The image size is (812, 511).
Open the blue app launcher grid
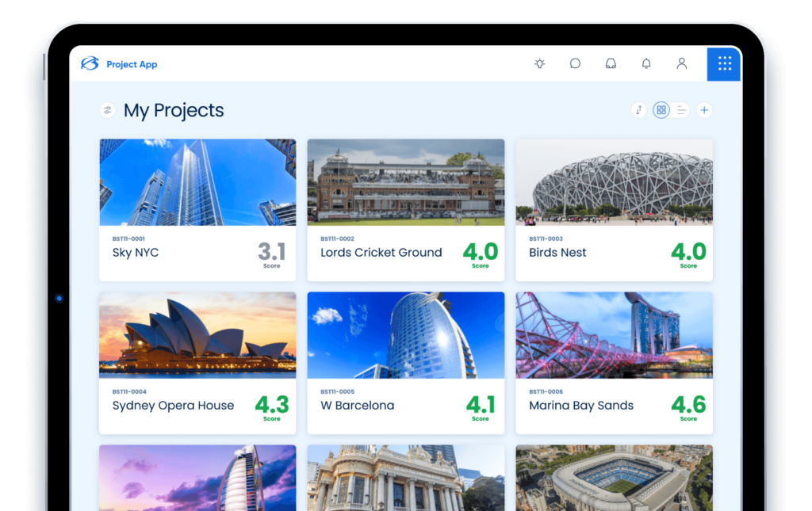click(724, 63)
